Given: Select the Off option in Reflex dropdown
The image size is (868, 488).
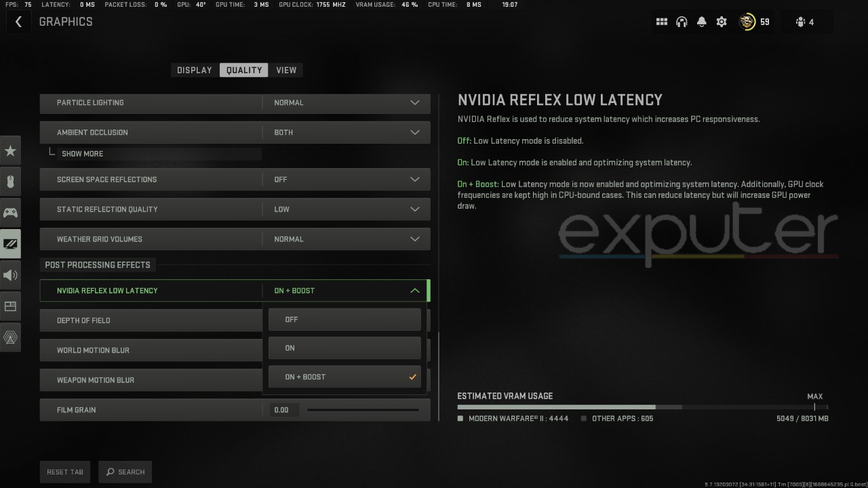Looking at the screenshot, I should point(344,319).
